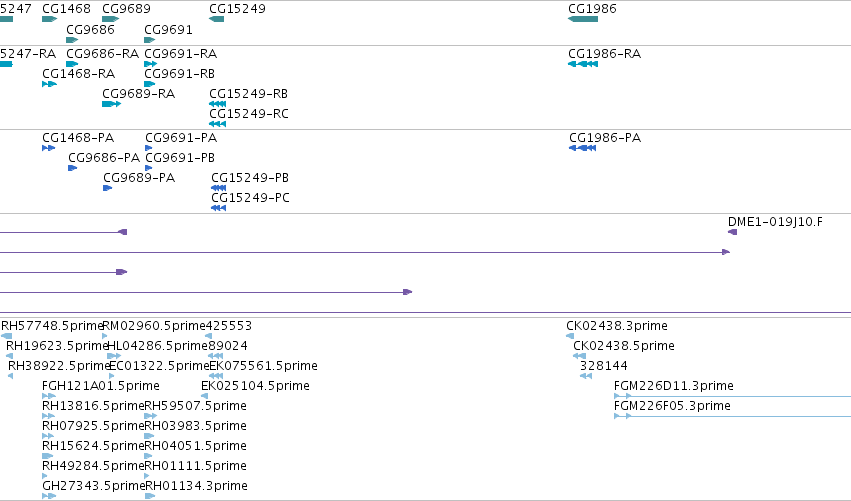The image size is (851, 501).
Task: Select the CG9689-RA transcript arrow
Action: (111, 104)
